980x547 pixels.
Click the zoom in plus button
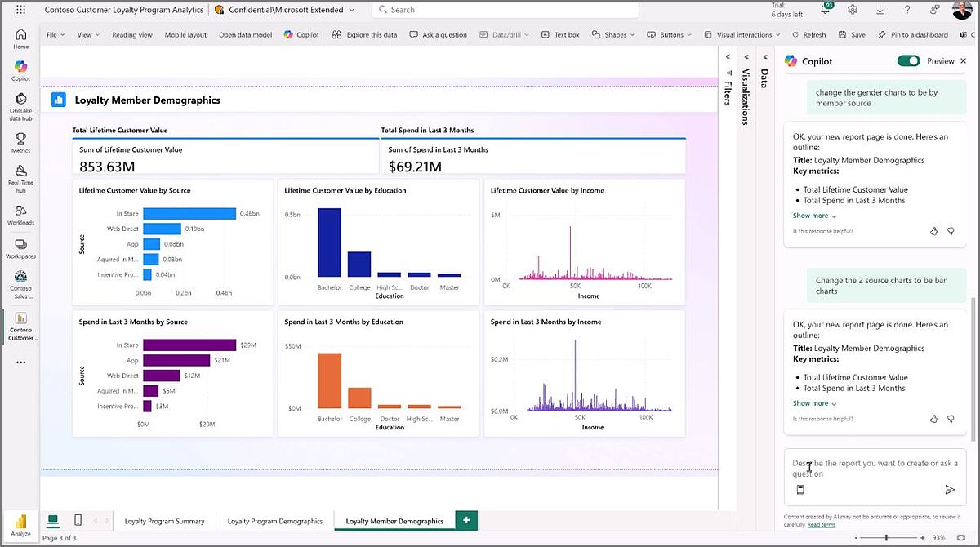[x=924, y=538]
